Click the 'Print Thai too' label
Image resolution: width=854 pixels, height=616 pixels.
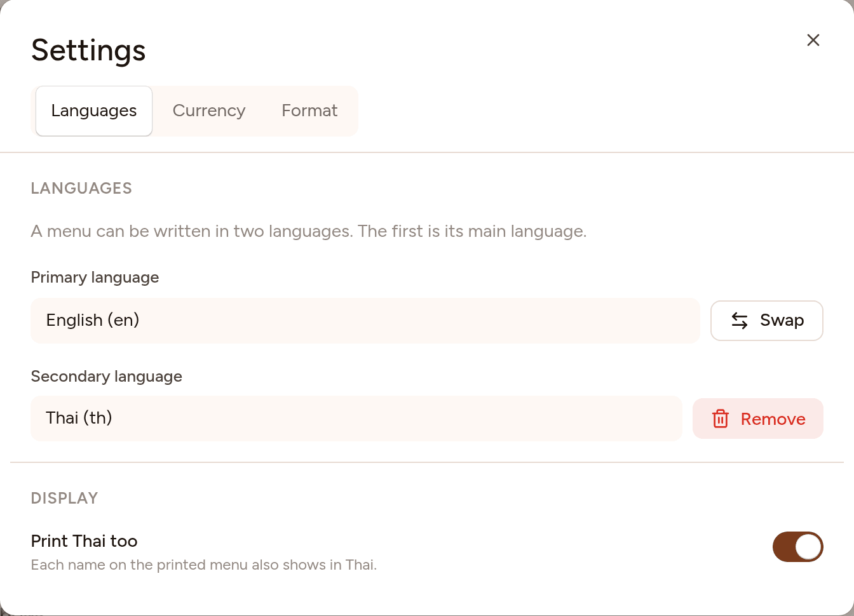tap(84, 541)
